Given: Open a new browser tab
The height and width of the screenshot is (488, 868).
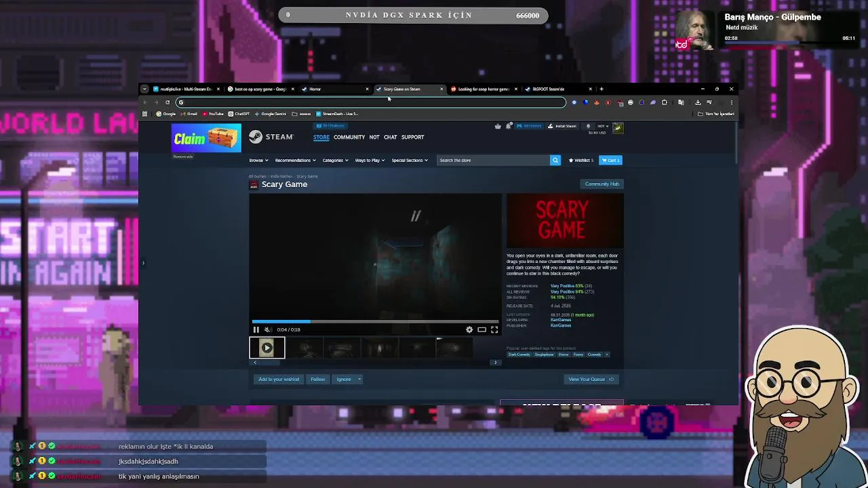Looking at the screenshot, I should coord(601,89).
